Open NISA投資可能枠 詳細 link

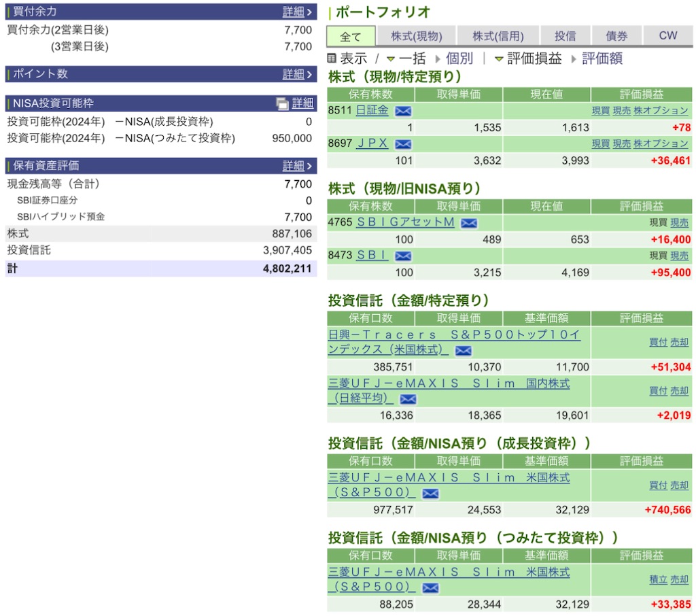point(302,103)
